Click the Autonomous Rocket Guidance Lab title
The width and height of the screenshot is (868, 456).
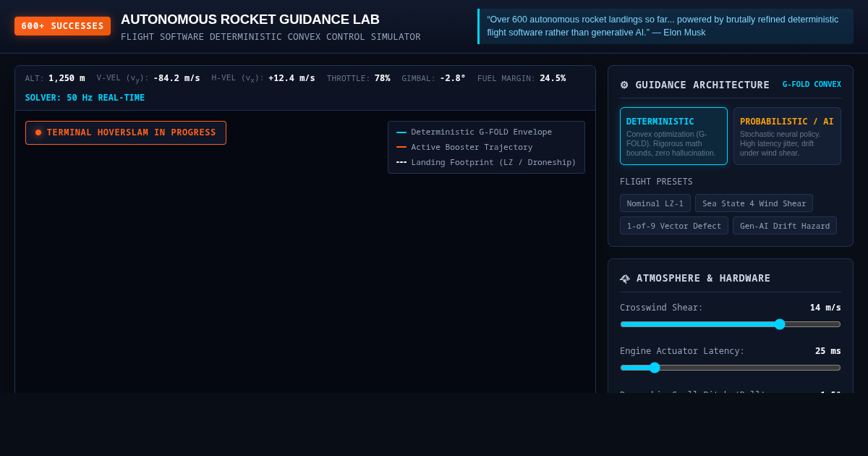click(250, 20)
